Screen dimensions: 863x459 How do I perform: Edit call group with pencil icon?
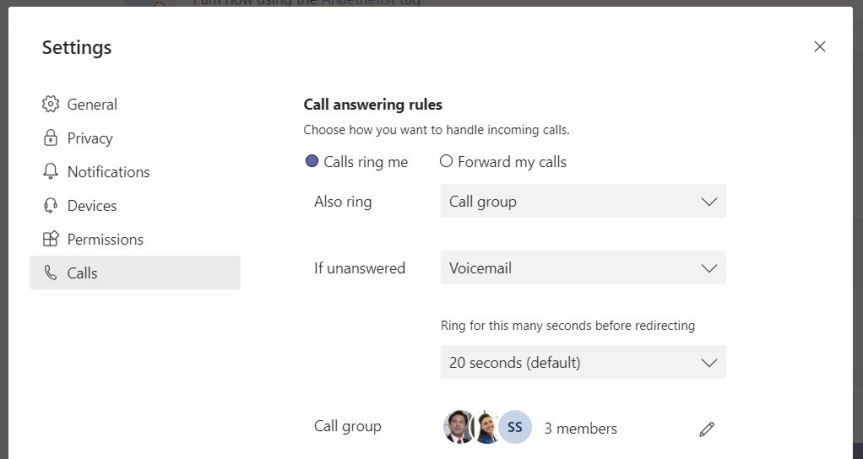(707, 429)
